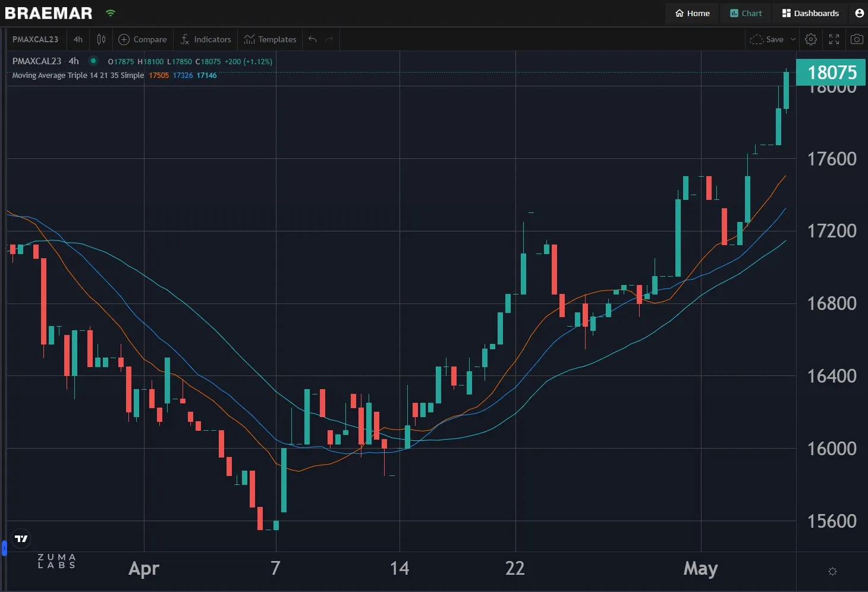
Task: Click the axis settings icon at bottom right
Action: (x=832, y=571)
